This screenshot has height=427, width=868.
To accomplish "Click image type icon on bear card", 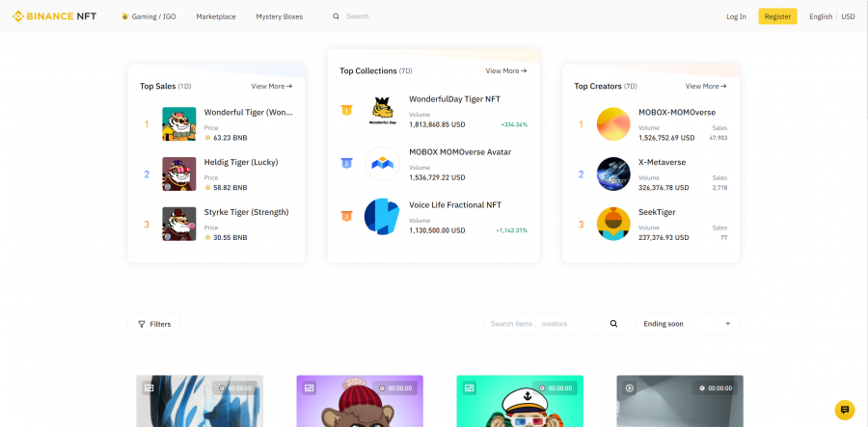I will tap(309, 388).
